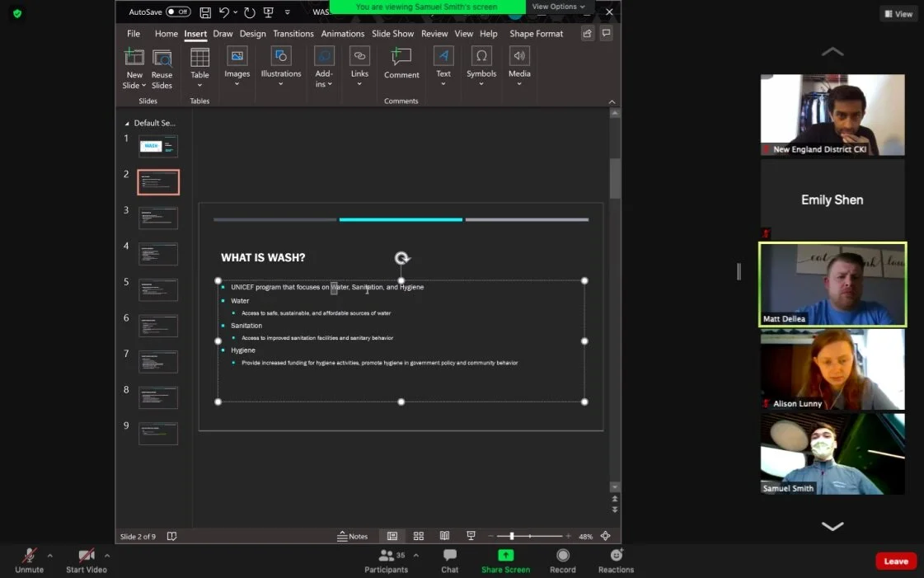Expand video options arrow beside Start Video
This screenshot has width=924, height=578.
coord(106,555)
